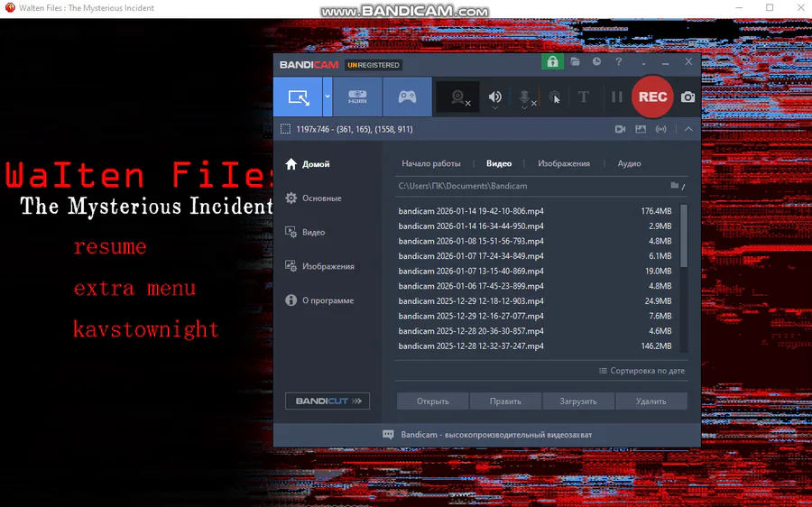Viewport: 812px width, 507px height.
Task: Open help question mark icon
Action: pyautogui.click(x=618, y=61)
